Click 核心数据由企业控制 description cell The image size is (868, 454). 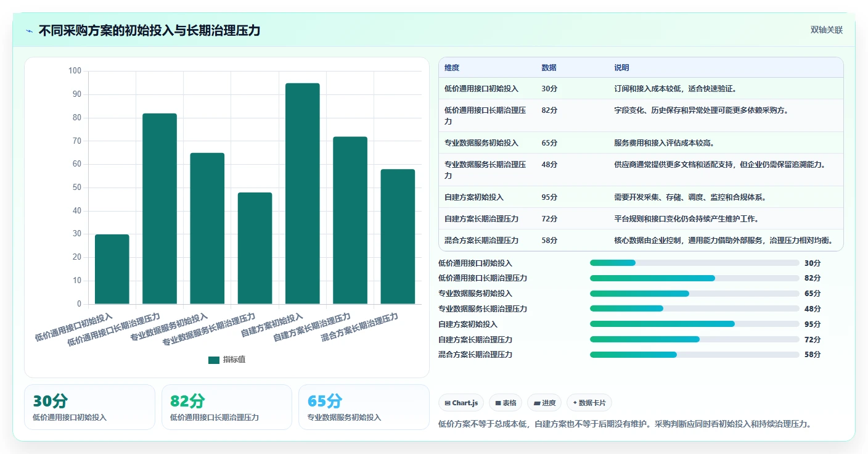click(725, 241)
